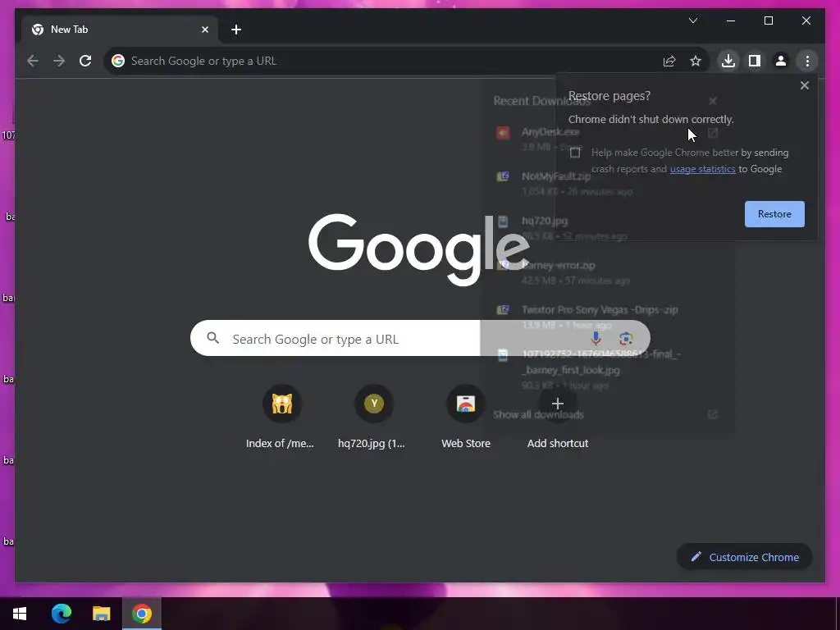Viewport: 840px width, 630px height.
Task: Click the Google logo icon in address bar
Action: pos(118,61)
